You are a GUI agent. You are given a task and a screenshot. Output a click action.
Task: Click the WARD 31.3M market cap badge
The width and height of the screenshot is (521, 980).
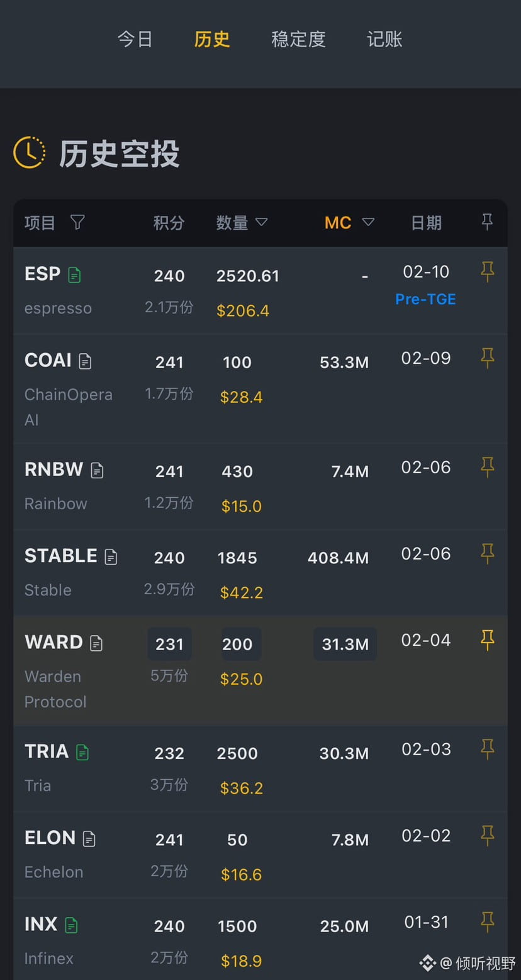click(345, 644)
